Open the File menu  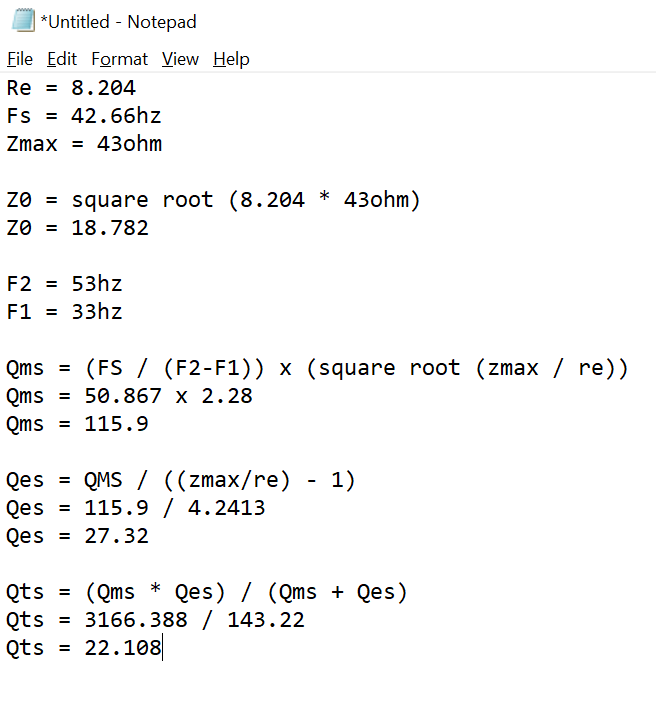[x=20, y=59]
